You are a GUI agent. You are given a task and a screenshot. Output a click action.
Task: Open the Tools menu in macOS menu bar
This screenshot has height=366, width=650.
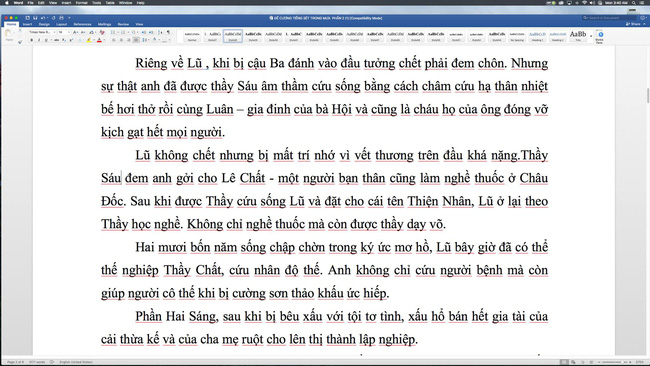click(97, 2)
